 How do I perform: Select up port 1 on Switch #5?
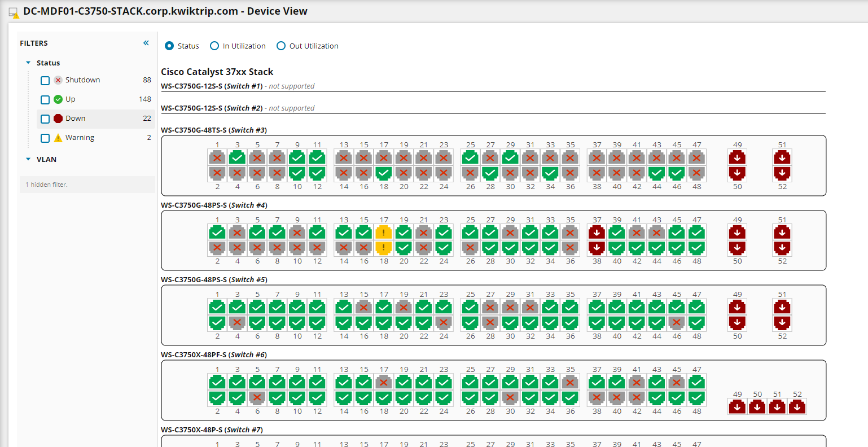(217, 307)
